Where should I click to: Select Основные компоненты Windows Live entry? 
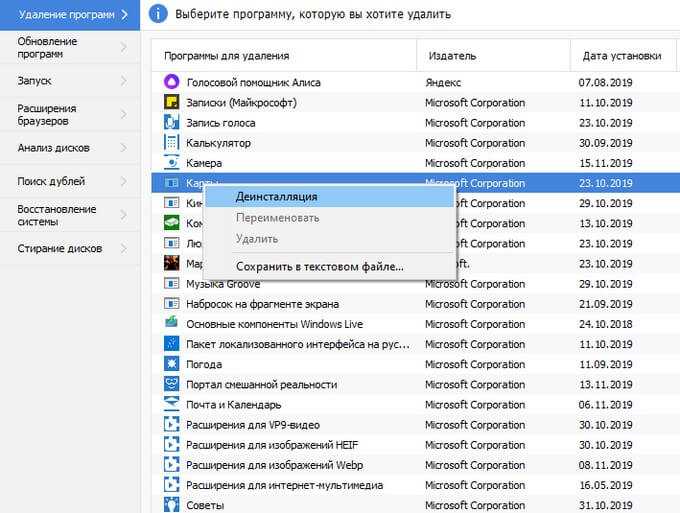coord(415,324)
